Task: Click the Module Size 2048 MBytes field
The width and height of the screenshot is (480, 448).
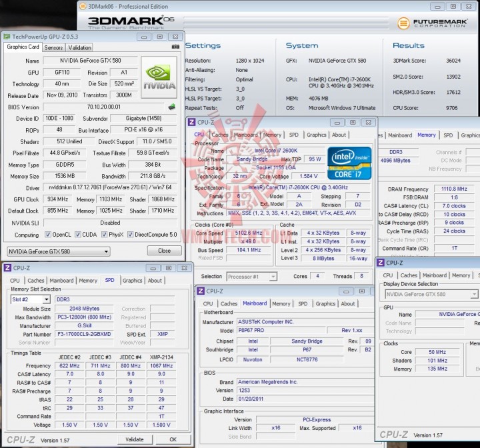Action: (84, 309)
